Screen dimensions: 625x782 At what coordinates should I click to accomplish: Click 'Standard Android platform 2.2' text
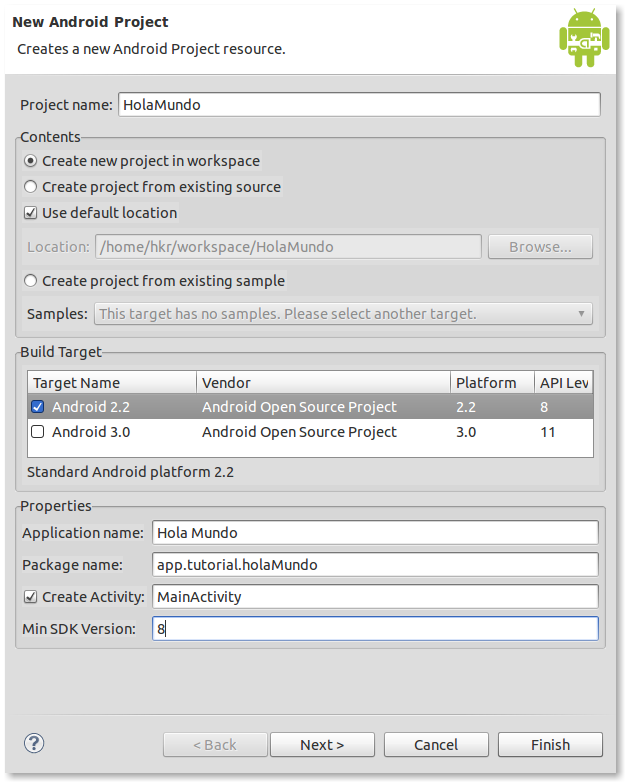(x=130, y=472)
